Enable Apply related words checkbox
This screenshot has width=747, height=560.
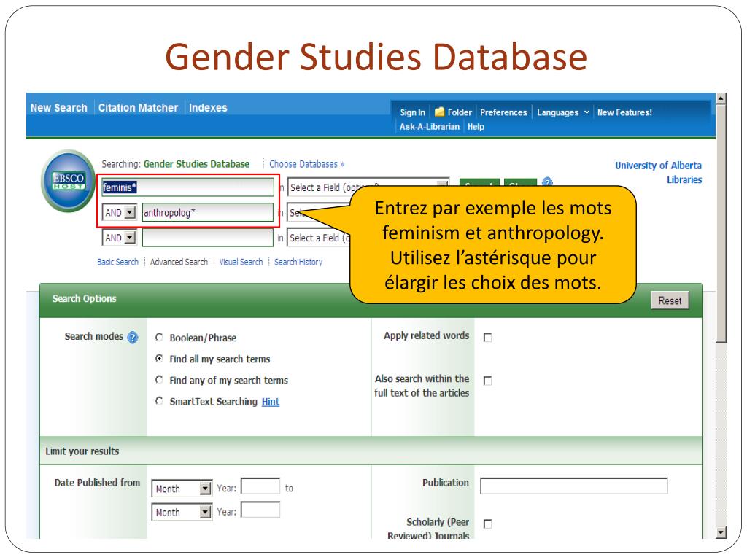[x=487, y=337]
